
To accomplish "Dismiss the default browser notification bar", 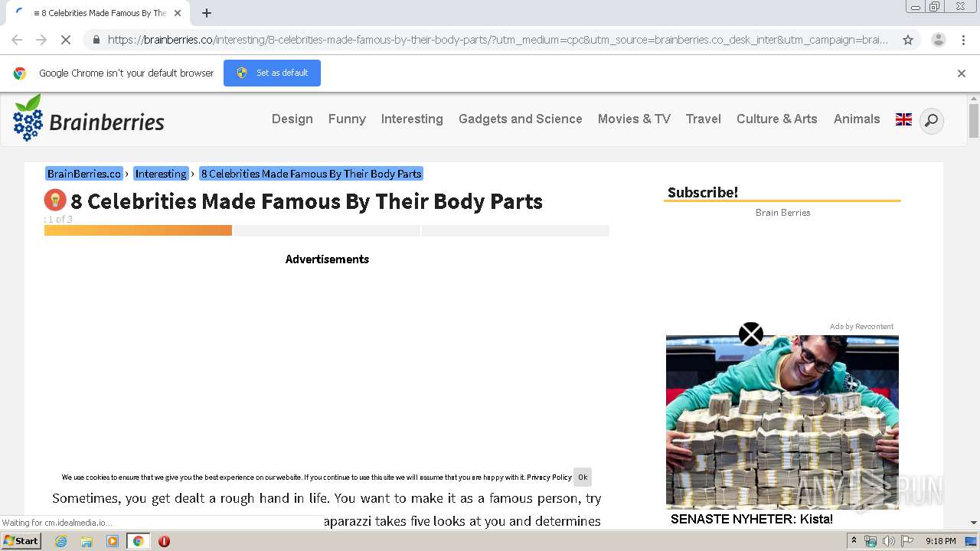I will (x=962, y=73).
